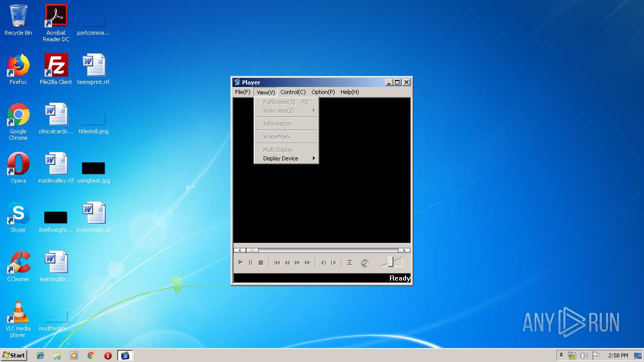Click the Opera taskbar icon
Image resolution: width=644 pixels, height=362 pixels.
[108, 355]
